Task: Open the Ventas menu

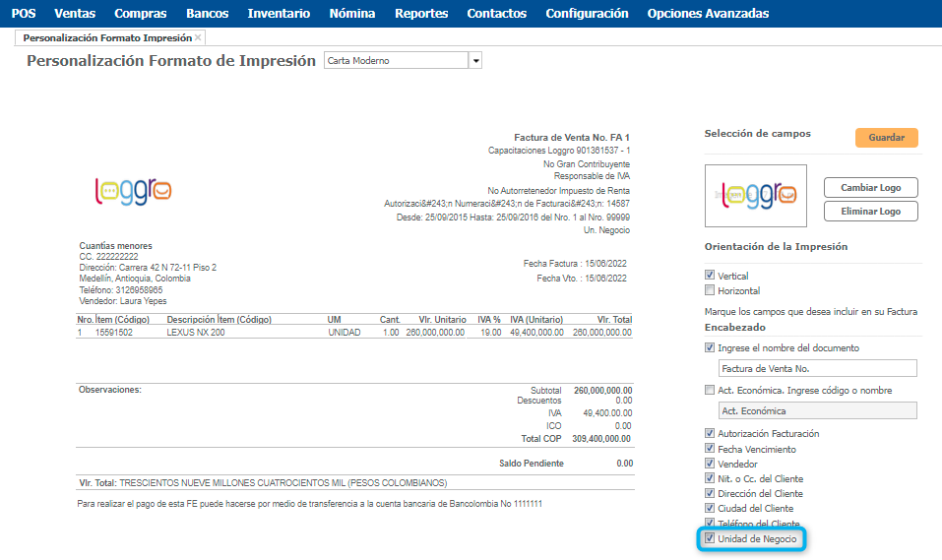Action: [x=75, y=14]
